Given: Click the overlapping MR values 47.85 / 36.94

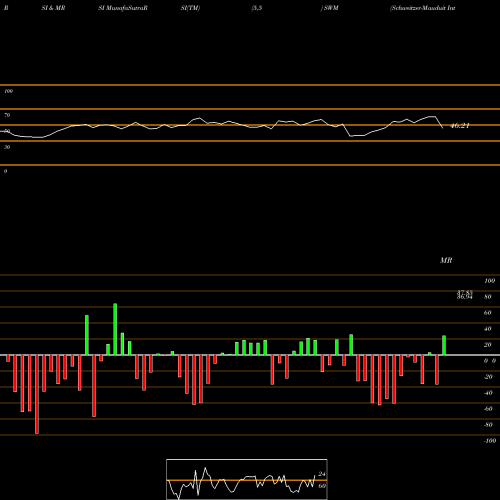Looking at the screenshot, I should (x=465, y=295).
